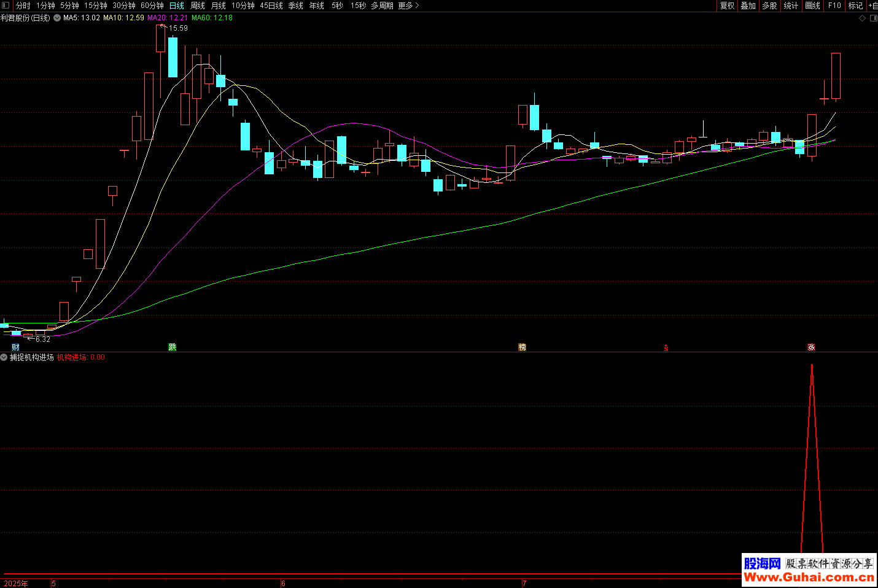This screenshot has width=878, height=588.
Task: Click the 利君股份(日线) stock title
Action: click(26, 18)
